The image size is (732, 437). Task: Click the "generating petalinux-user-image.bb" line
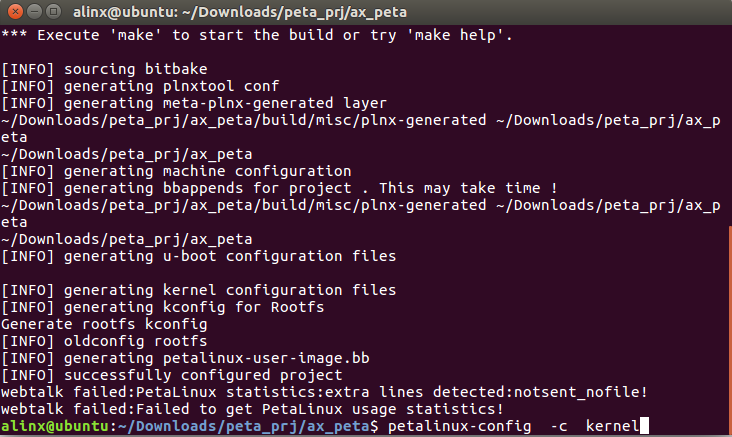coord(185,358)
